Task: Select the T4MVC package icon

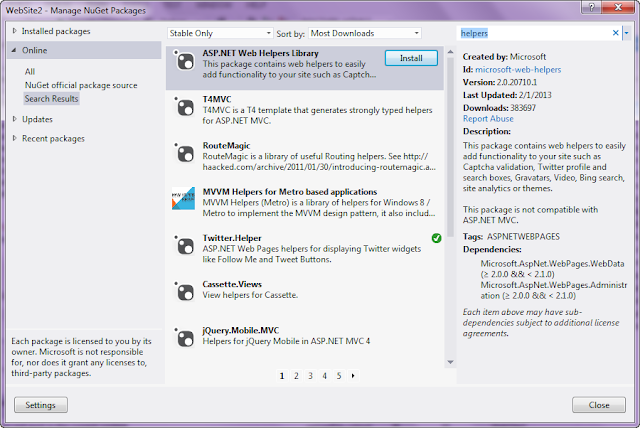Action: click(184, 108)
